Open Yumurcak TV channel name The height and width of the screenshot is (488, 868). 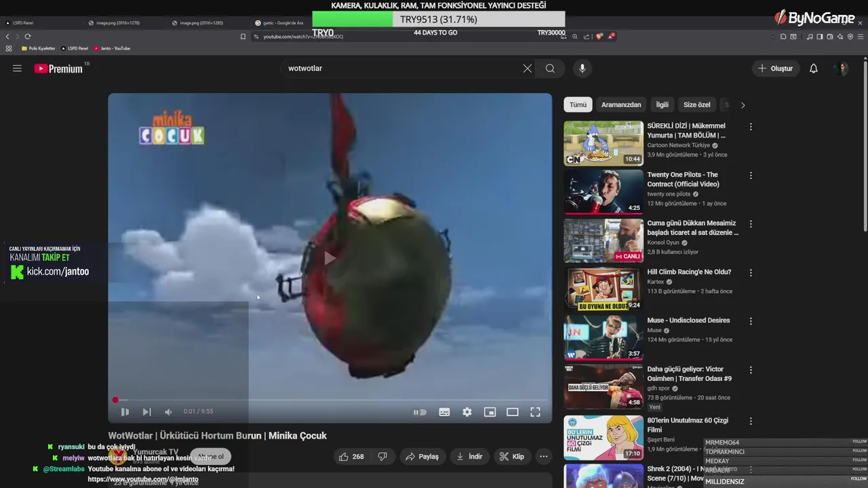pyautogui.click(x=155, y=452)
